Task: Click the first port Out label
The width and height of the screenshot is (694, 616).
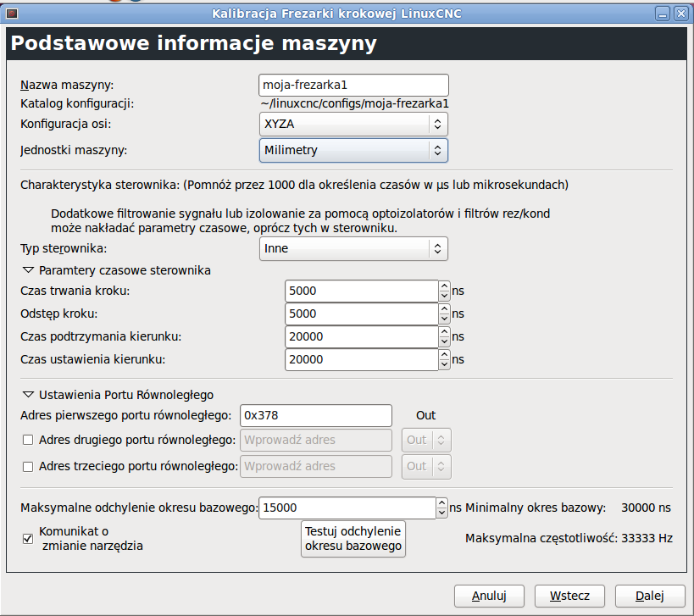Action: [x=425, y=415]
